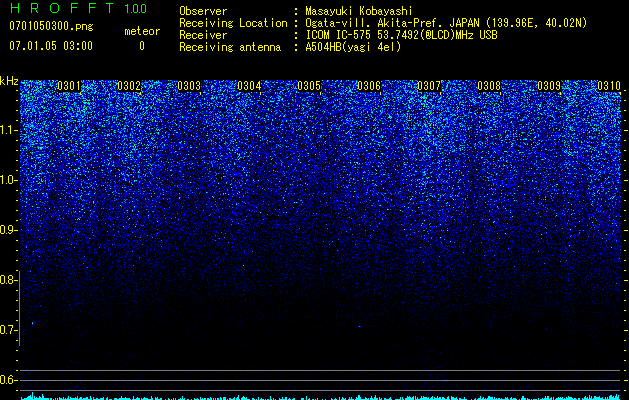Screen dimensions: 629x400
Task: Click the 0309 time marker
Action: (549, 86)
